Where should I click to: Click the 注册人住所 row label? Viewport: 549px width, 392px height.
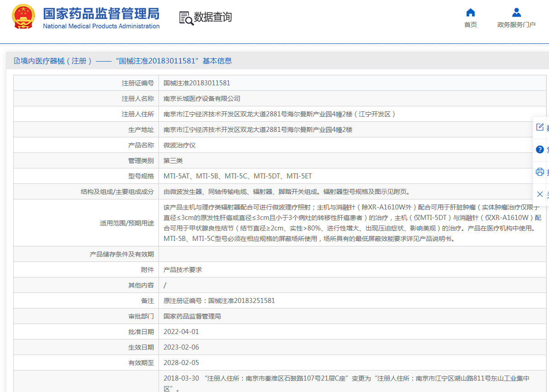click(138, 114)
